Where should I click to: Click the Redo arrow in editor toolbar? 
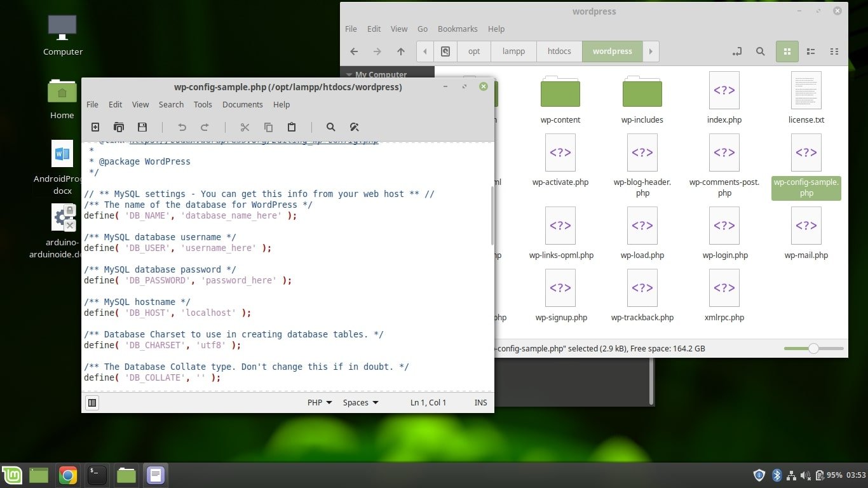tap(205, 127)
